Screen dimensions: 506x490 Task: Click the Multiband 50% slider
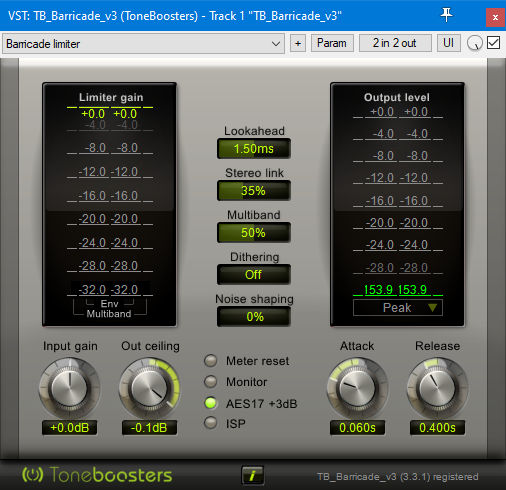(x=254, y=233)
